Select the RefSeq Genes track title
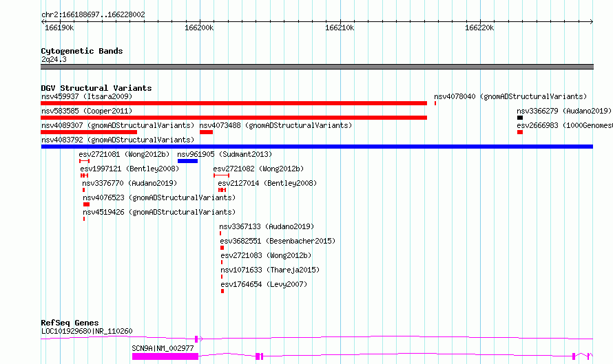The width and height of the screenshot is (613, 364). tap(70, 323)
